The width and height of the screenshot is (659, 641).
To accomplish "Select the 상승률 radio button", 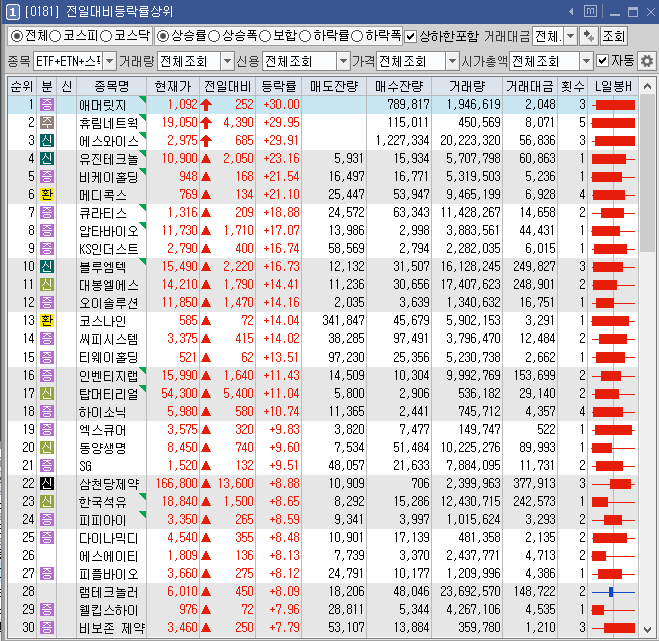I will pyautogui.click(x=162, y=36).
